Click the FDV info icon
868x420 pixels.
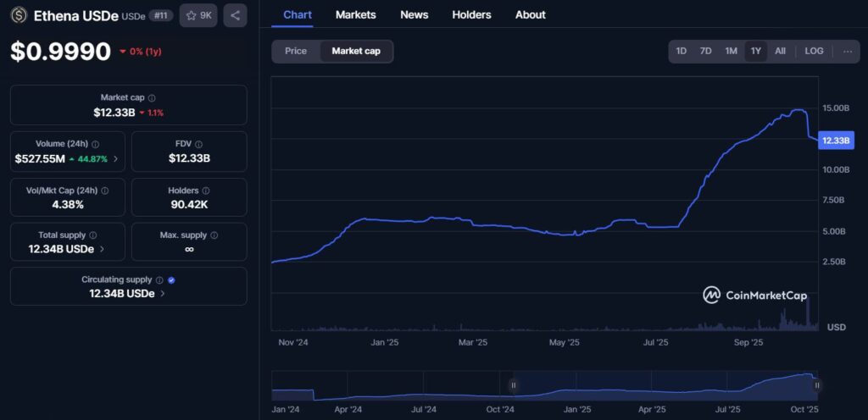[x=198, y=145]
